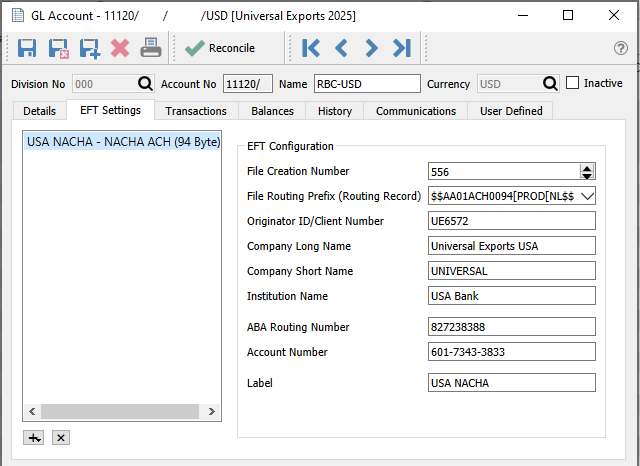The width and height of the screenshot is (640, 466).
Task: Click the EFT list horizontal scrollbar
Action: [122, 411]
